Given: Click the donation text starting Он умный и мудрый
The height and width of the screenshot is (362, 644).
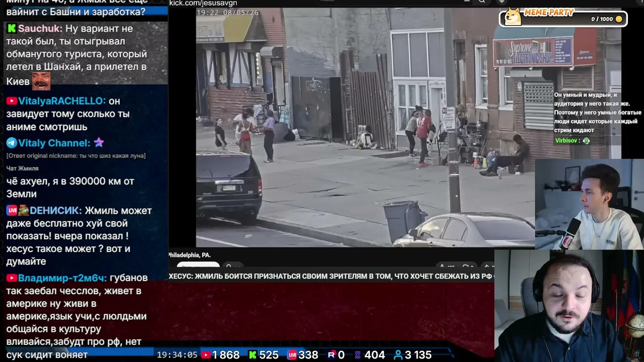Looking at the screenshot, I should [x=598, y=113].
